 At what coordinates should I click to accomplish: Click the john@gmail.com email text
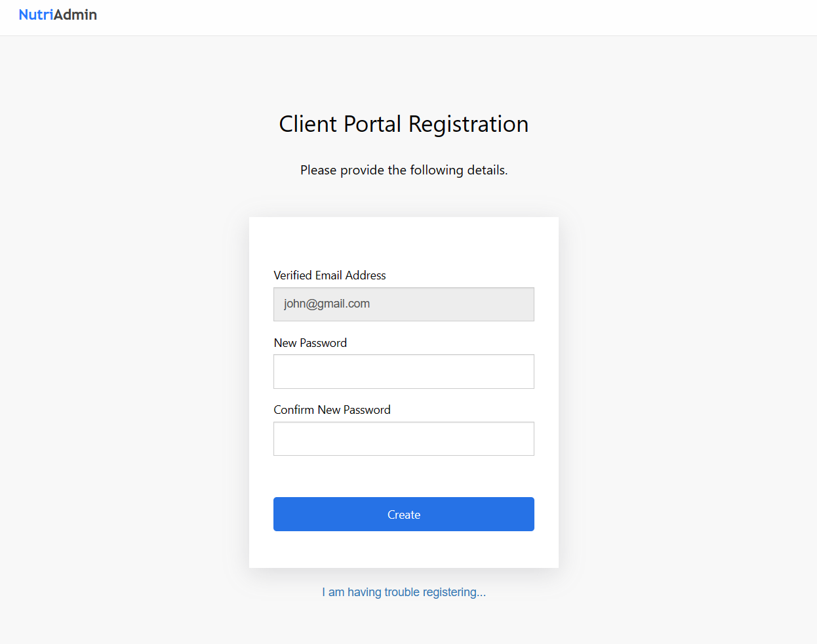pos(327,304)
